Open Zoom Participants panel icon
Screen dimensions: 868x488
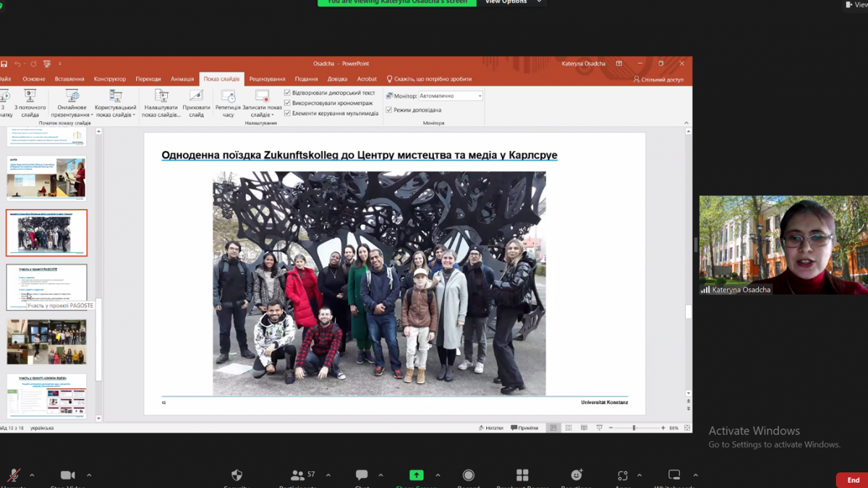tap(297, 475)
